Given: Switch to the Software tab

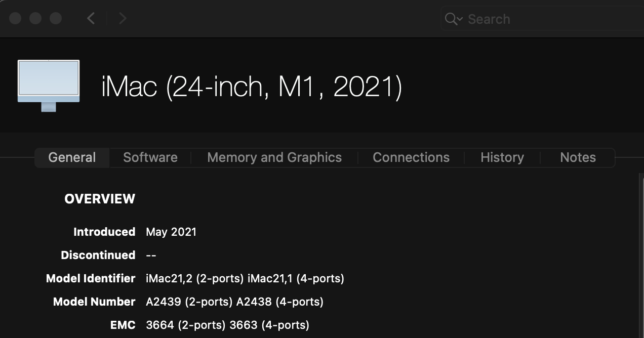Looking at the screenshot, I should [x=150, y=157].
